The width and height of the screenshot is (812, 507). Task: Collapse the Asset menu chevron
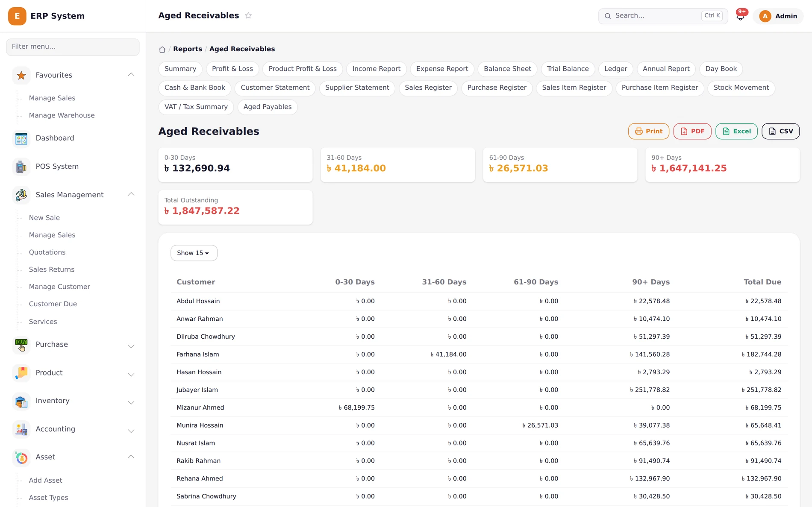coord(131,457)
